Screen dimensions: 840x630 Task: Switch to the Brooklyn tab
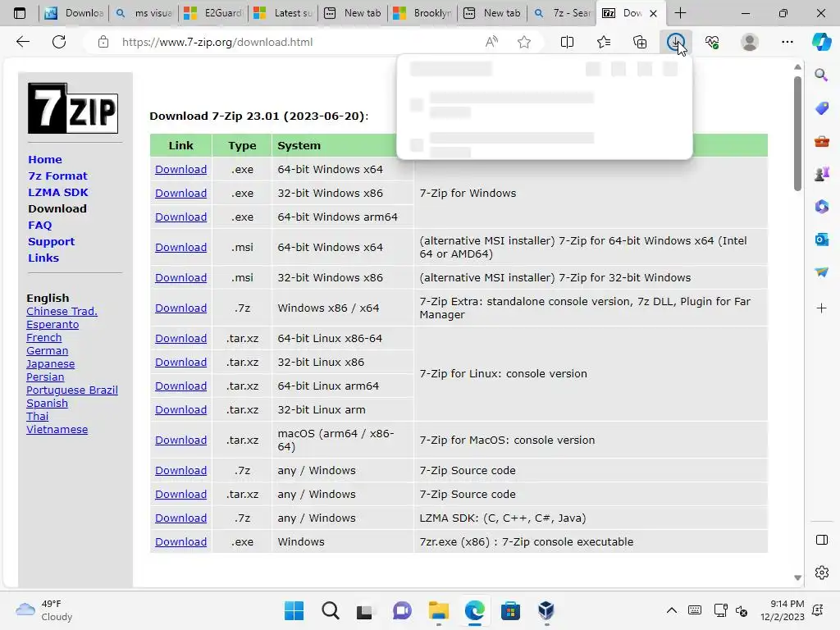coord(423,13)
